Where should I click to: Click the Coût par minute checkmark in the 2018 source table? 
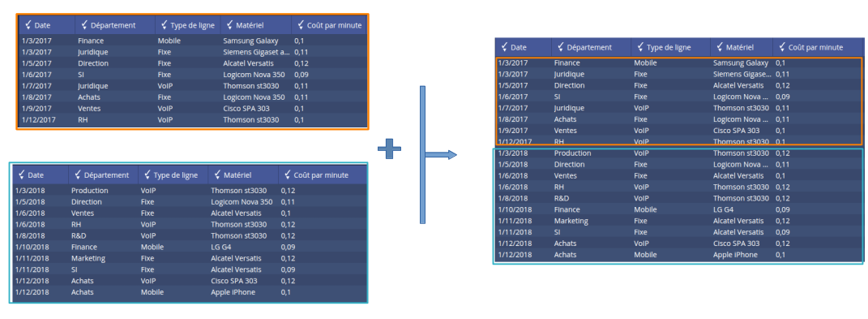(287, 175)
